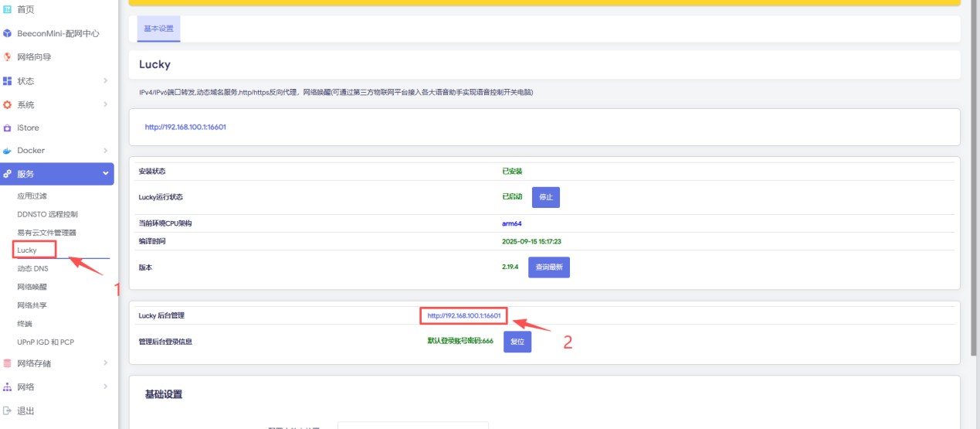Open Lucky in the services menu

tap(27, 250)
